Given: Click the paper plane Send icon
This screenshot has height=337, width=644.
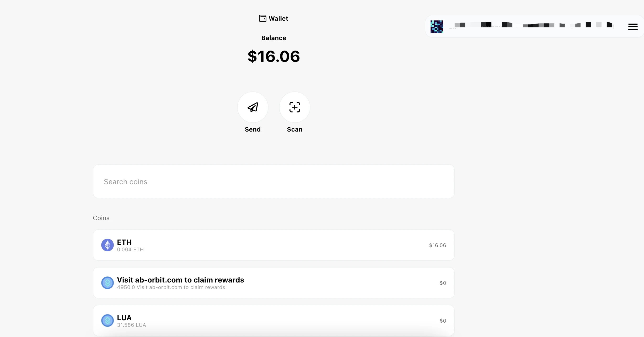Looking at the screenshot, I should [x=253, y=107].
